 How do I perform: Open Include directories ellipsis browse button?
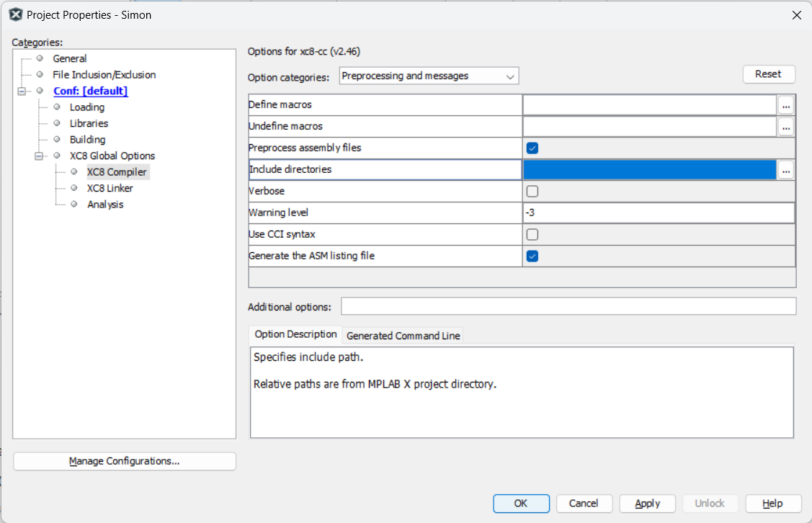click(786, 170)
